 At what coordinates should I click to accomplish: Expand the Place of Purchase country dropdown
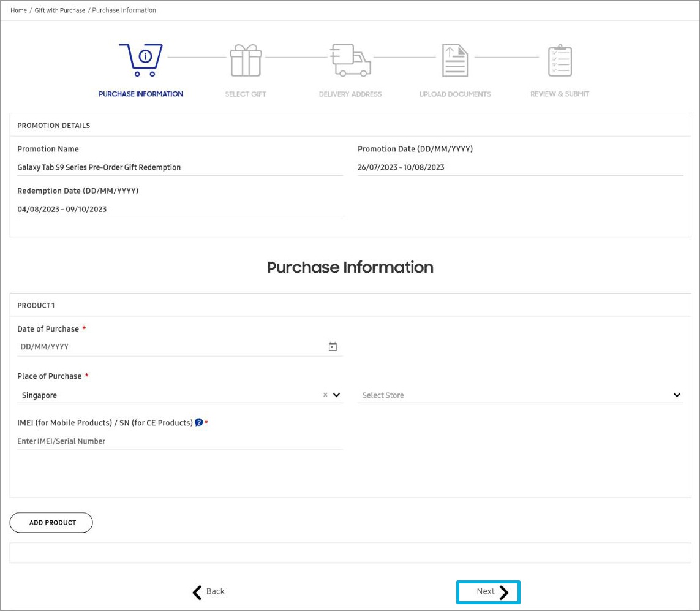336,395
